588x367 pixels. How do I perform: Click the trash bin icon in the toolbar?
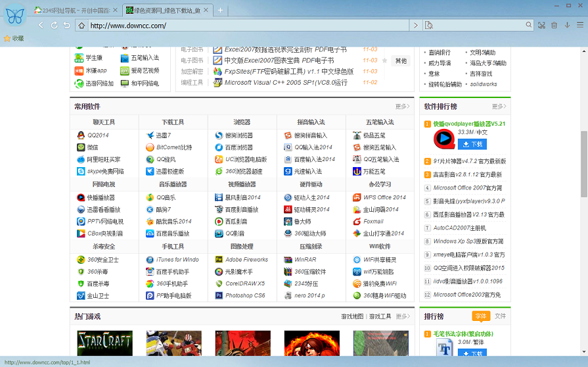pos(554,25)
